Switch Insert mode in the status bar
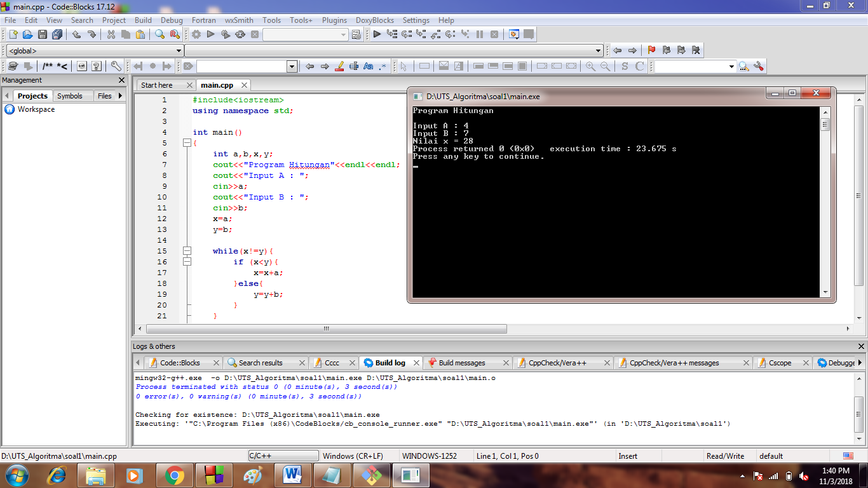 [627, 456]
